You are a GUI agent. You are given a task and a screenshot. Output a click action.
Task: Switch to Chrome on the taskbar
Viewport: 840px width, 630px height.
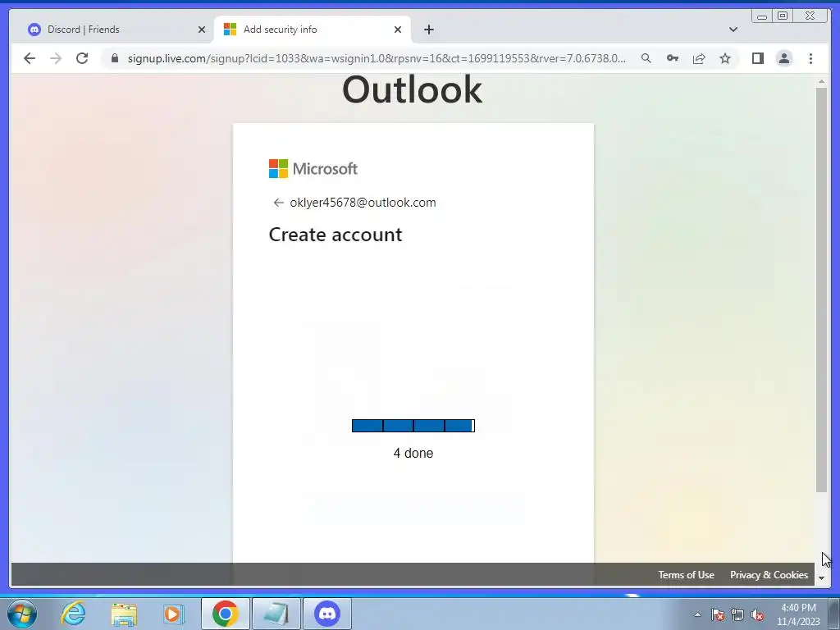(x=225, y=614)
